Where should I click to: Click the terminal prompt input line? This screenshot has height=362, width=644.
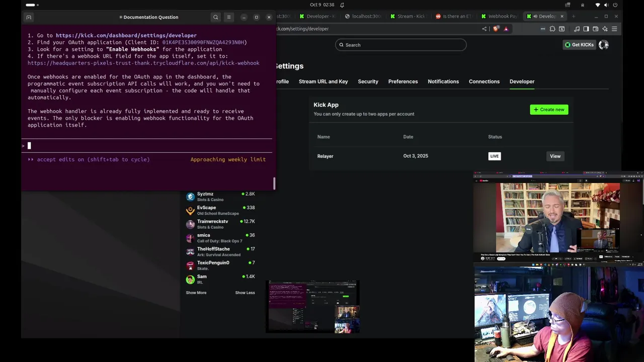[147, 146]
